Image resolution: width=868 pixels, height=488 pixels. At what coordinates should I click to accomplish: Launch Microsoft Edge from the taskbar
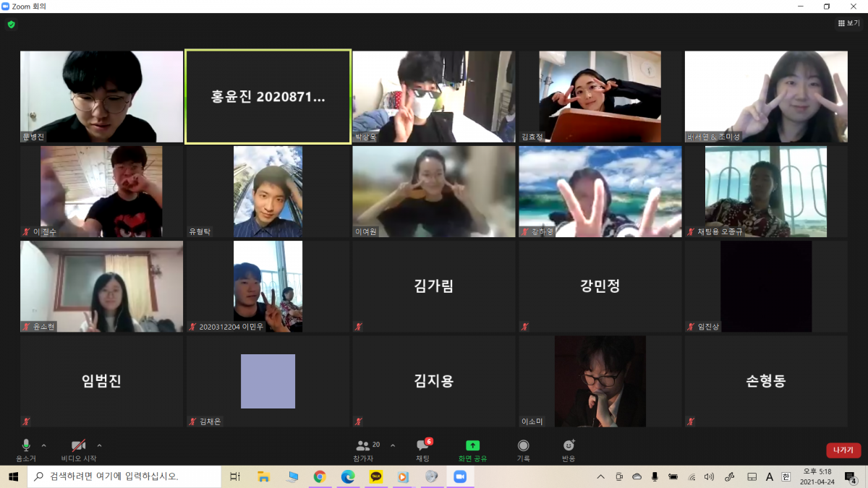(348, 476)
